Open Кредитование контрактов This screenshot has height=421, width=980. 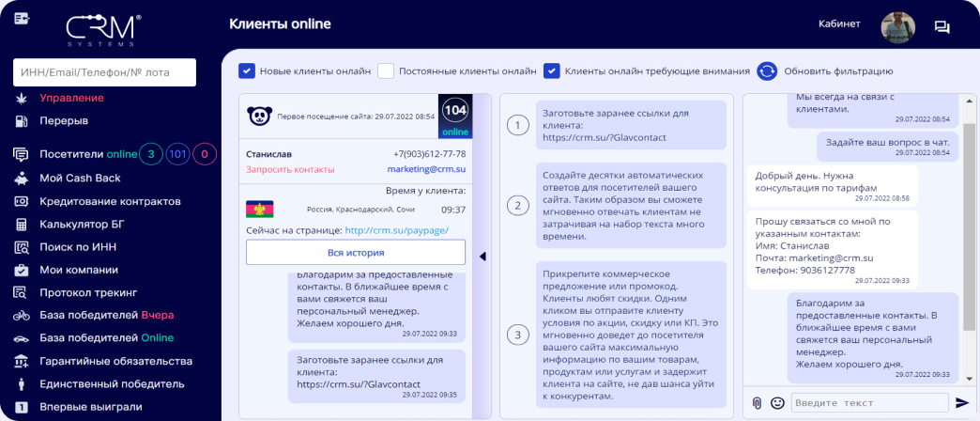pyautogui.click(x=111, y=201)
